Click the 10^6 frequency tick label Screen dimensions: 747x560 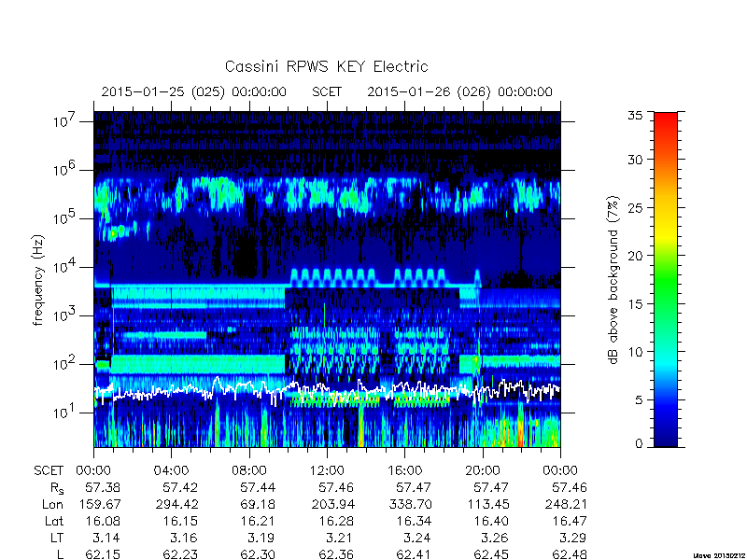coord(64,170)
